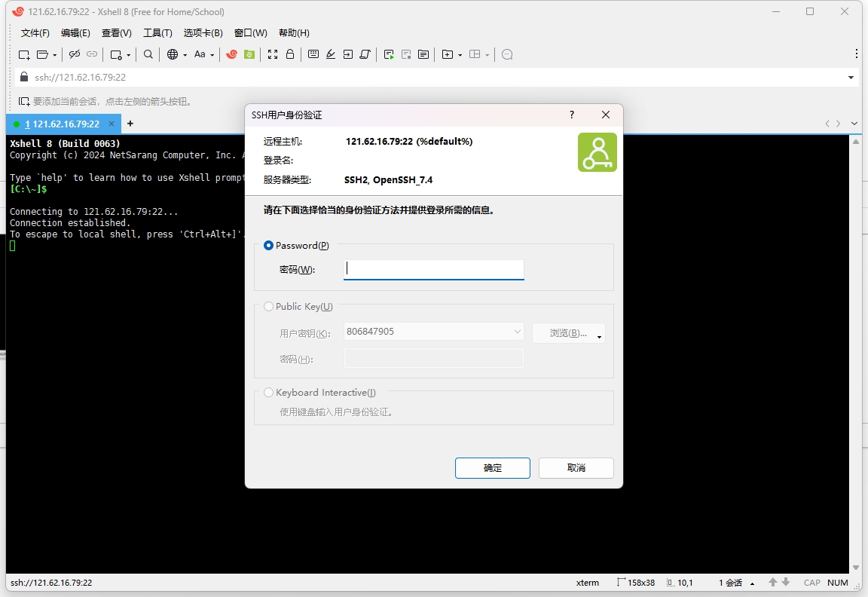Click the Open Session folder icon
The width and height of the screenshot is (868, 597).
tap(42, 54)
